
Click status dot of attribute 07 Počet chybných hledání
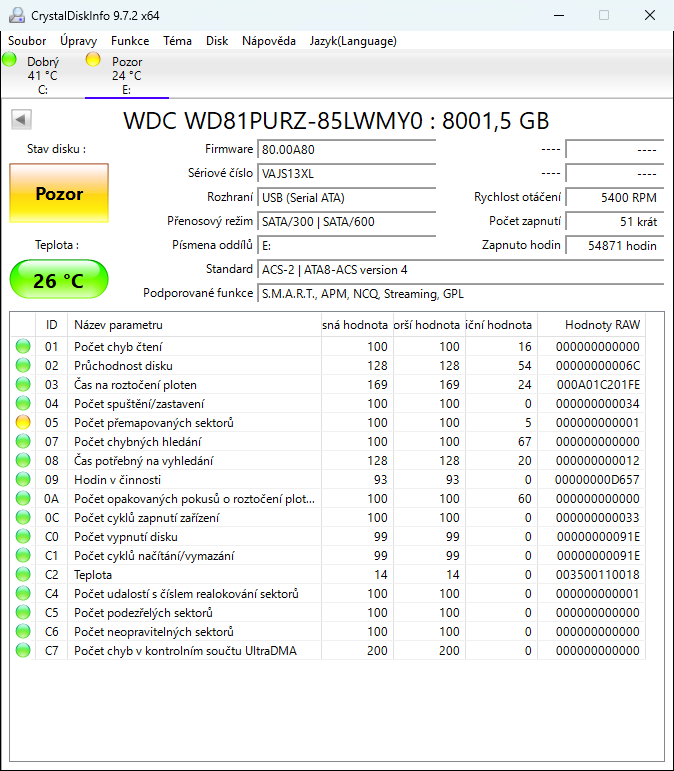coord(23,442)
